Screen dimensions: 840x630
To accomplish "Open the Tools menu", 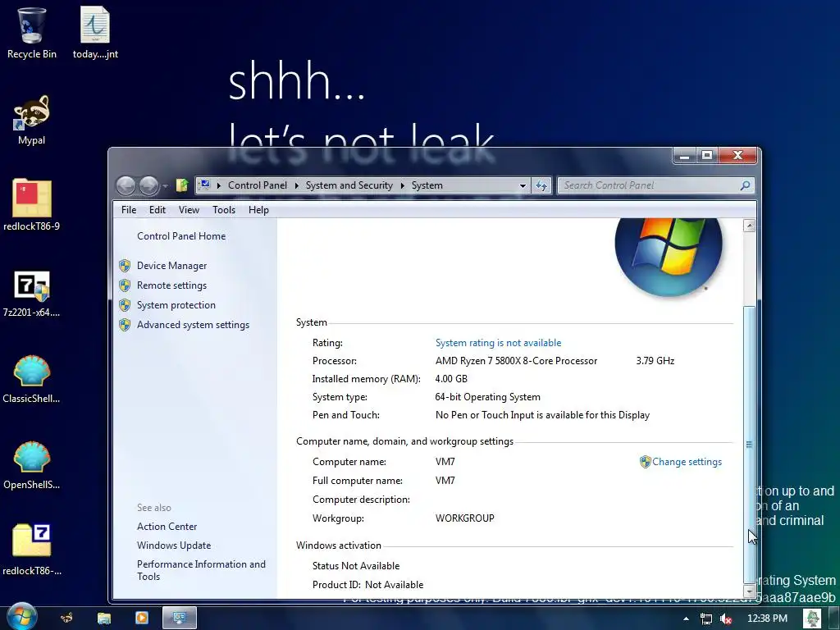I will click(224, 210).
